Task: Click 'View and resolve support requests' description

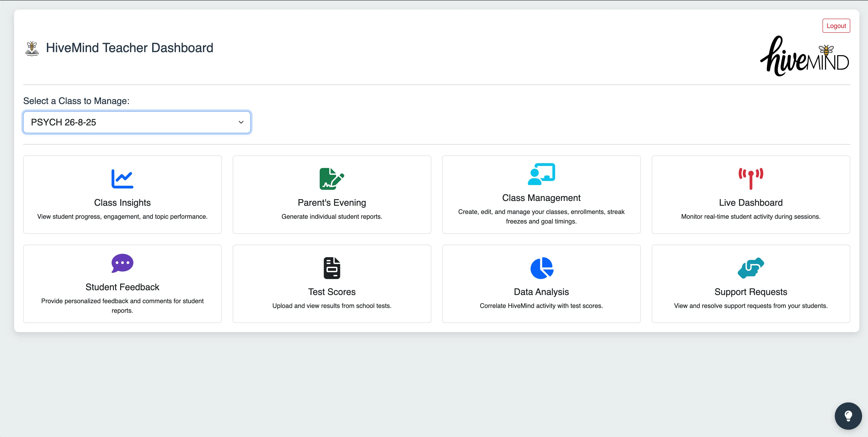Action: click(751, 305)
